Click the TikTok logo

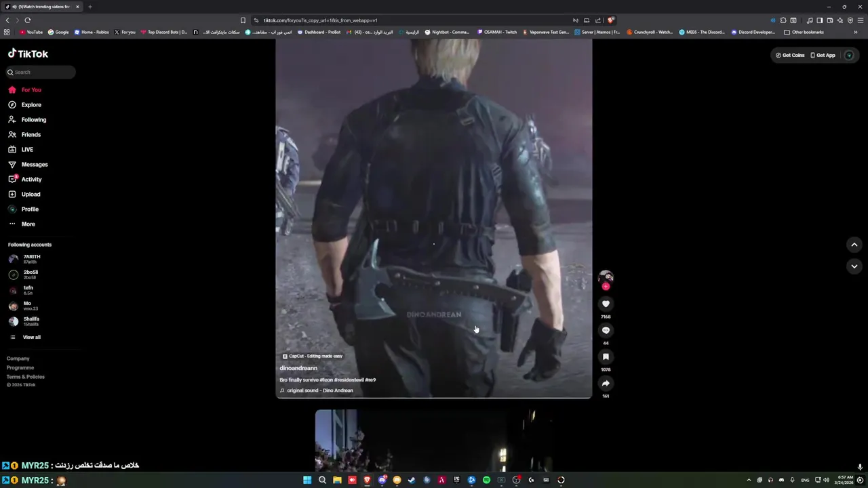point(28,54)
